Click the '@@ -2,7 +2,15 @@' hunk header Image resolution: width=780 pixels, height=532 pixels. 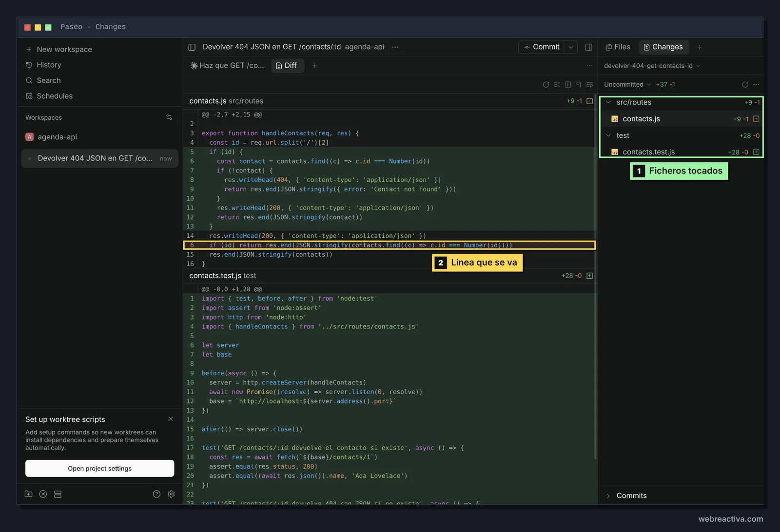(x=232, y=115)
